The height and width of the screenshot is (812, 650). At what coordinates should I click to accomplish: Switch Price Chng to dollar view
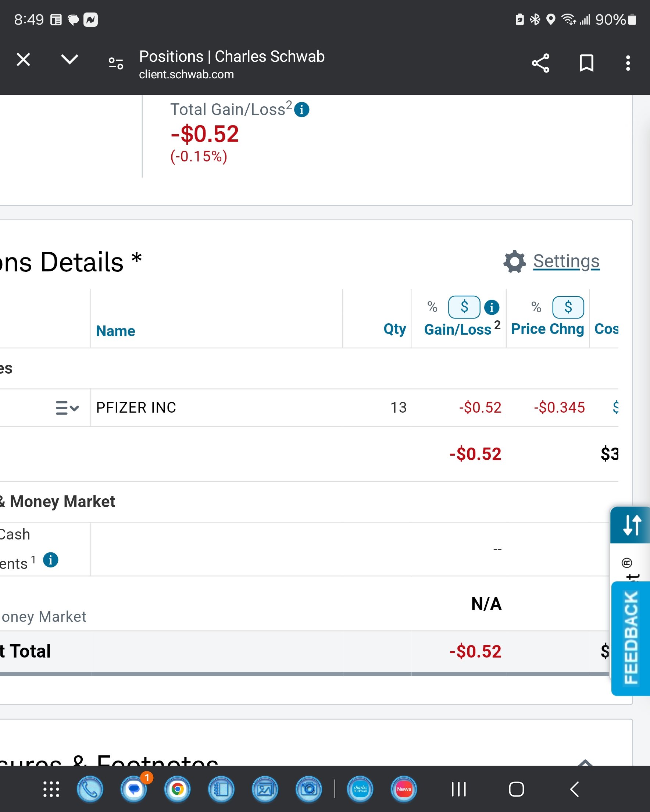pyautogui.click(x=568, y=307)
